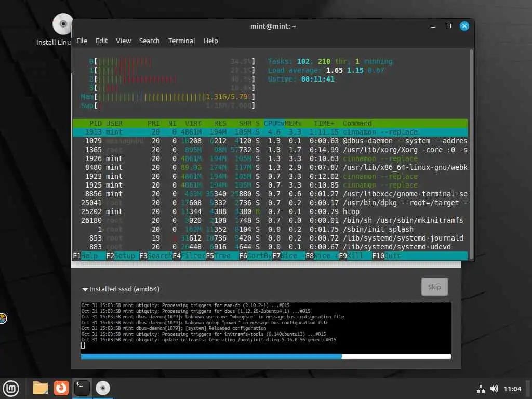Open the Files folder icon in taskbar
The height and width of the screenshot is (399, 532).
41,388
